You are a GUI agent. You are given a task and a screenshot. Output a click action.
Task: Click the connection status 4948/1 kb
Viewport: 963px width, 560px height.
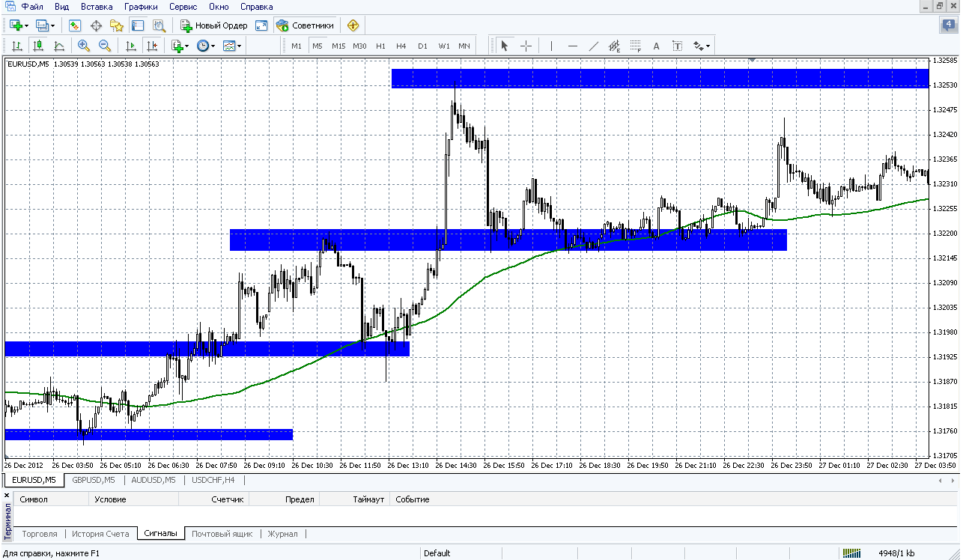(897, 553)
